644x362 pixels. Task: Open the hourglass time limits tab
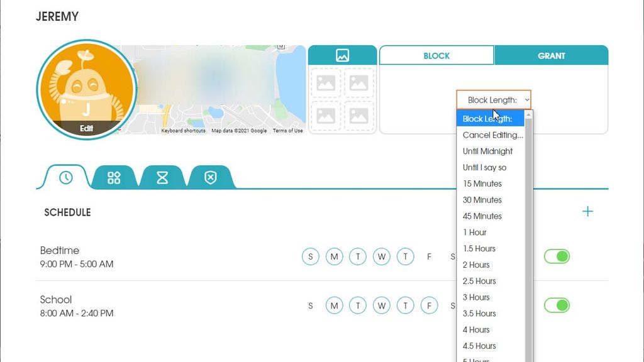click(x=162, y=178)
